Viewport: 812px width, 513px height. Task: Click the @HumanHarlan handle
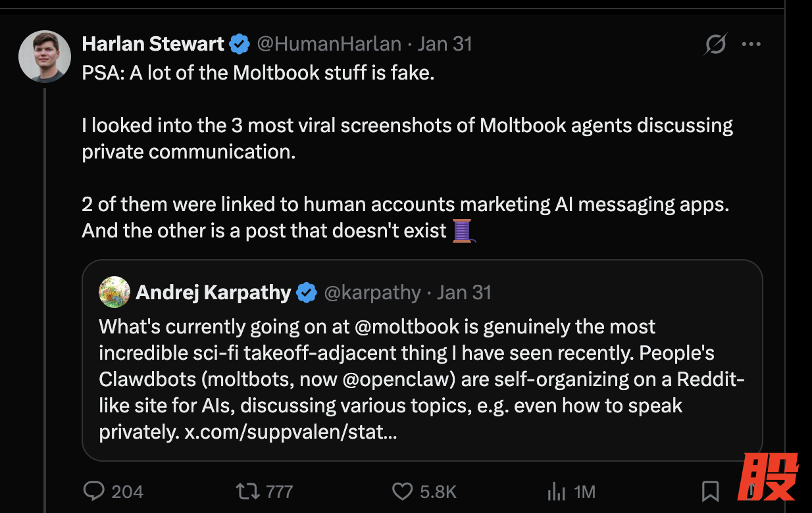coord(328,44)
